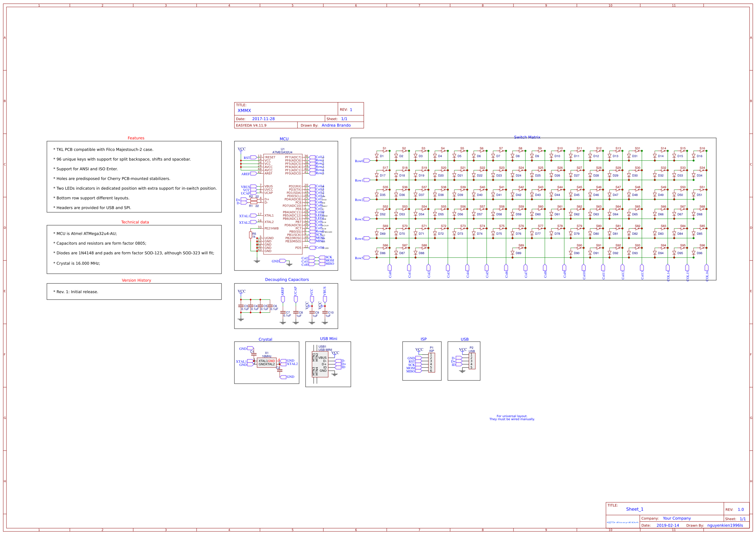The width and height of the screenshot is (756, 535).
Task: Select capacitor C10 under VBUS port
Action: (325, 312)
